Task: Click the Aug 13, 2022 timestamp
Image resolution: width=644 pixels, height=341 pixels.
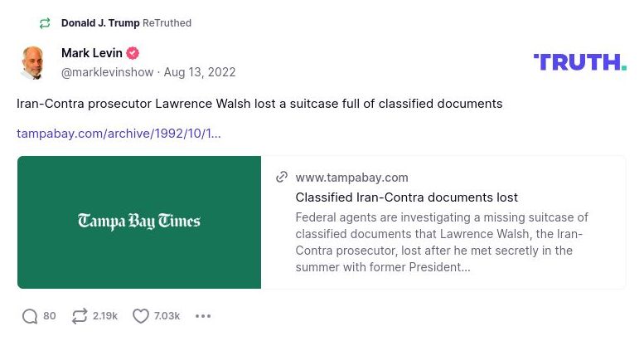Action: pos(200,72)
